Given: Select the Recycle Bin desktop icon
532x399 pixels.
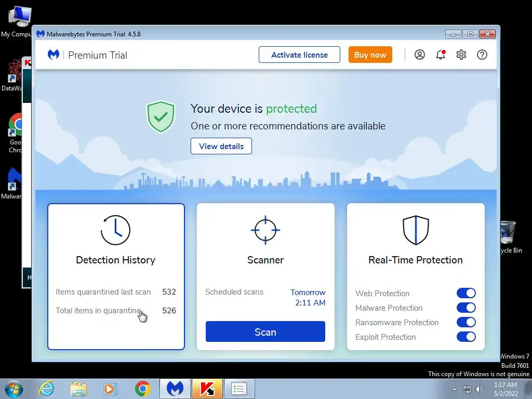Looking at the screenshot, I should (511, 237).
